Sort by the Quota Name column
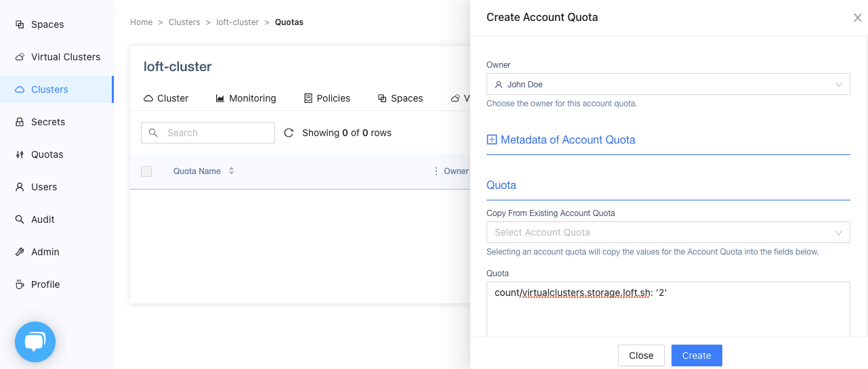The height and width of the screenshot is (369, 868). coord(231,171)
